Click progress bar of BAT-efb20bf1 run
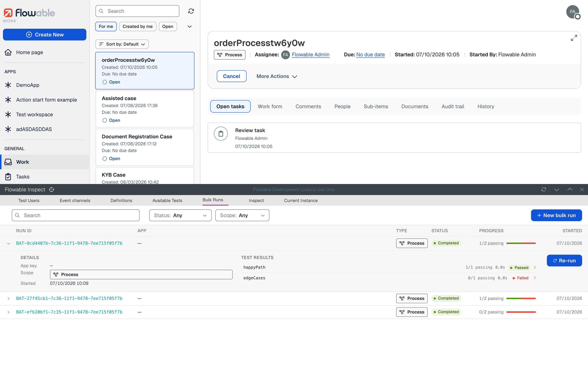 pyautogui.click(x=521, y=312)
